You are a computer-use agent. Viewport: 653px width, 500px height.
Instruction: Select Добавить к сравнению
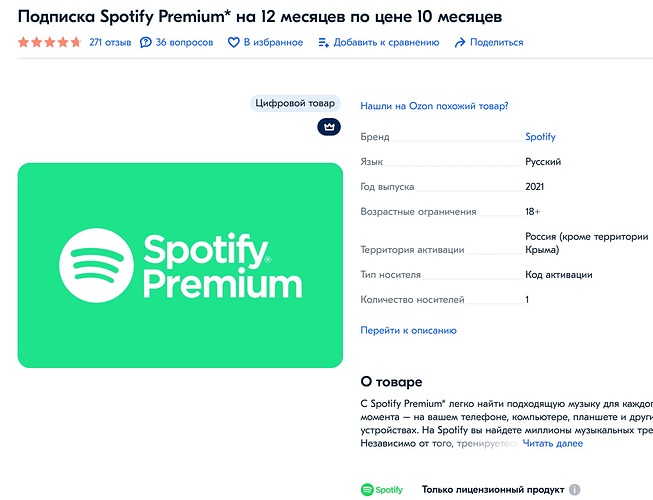point(386,42)
